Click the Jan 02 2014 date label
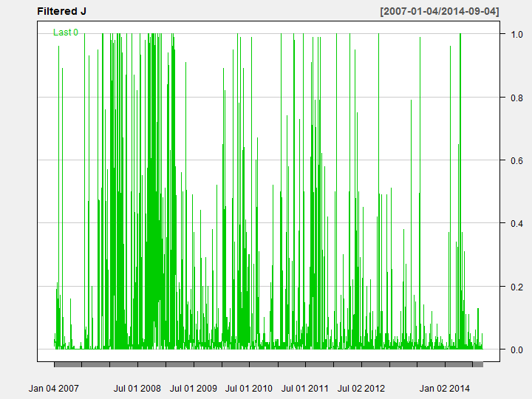This screenshot has height=399, width=532. [445, 388]
